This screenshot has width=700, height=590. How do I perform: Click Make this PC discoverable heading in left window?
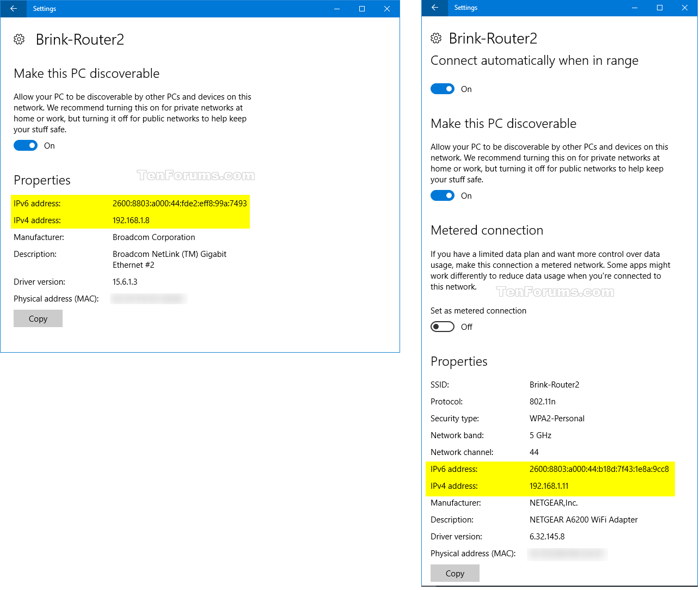coord(87,73)
